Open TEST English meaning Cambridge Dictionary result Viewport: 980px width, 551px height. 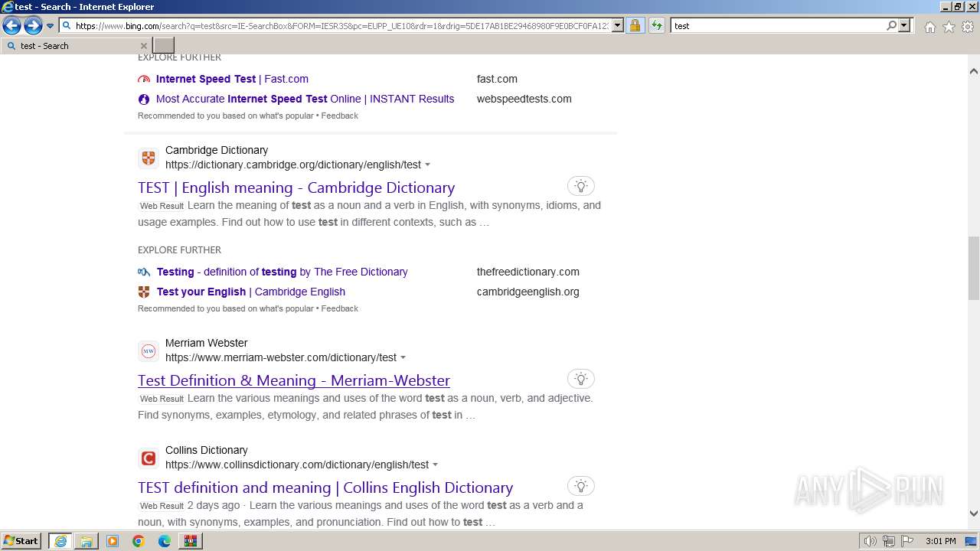tap(296, 187)
